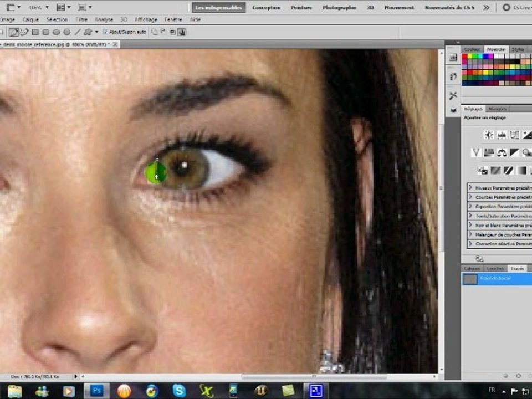532x399 pixels.
Task: Add a Levels adjustment icon
Action: pyautogui.click(x=502, y=135)
